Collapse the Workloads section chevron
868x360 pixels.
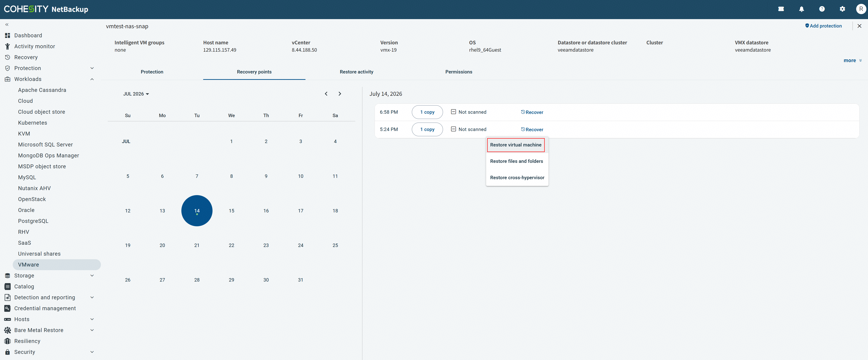[x=92, y=79]
